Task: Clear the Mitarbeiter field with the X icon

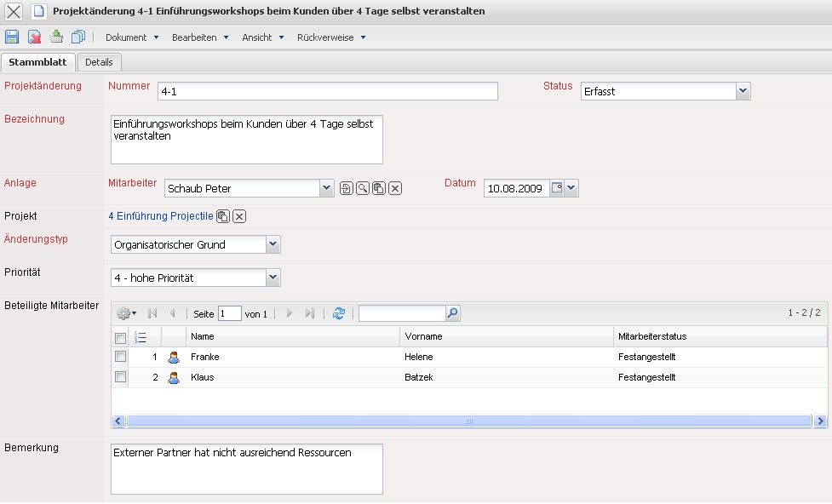Action: click(395, 188)
